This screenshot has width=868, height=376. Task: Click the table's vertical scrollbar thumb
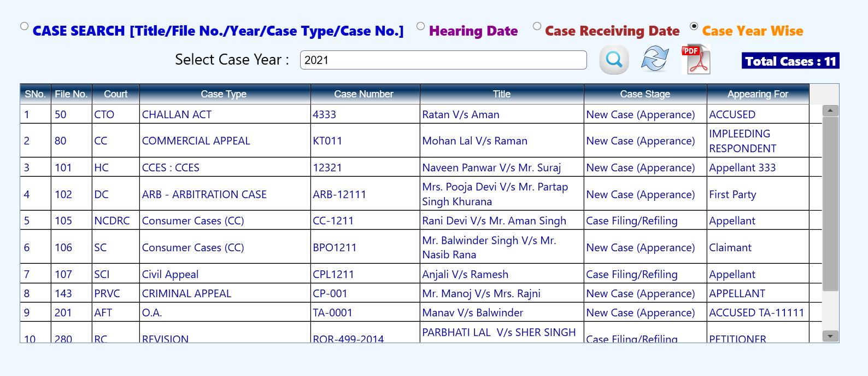coord(830,203)
